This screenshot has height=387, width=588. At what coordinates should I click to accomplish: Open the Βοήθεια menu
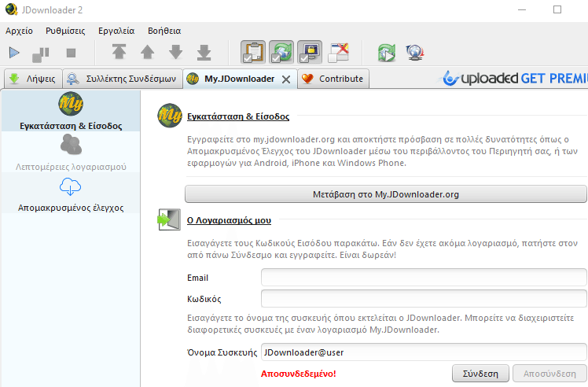tap(164, 31)
